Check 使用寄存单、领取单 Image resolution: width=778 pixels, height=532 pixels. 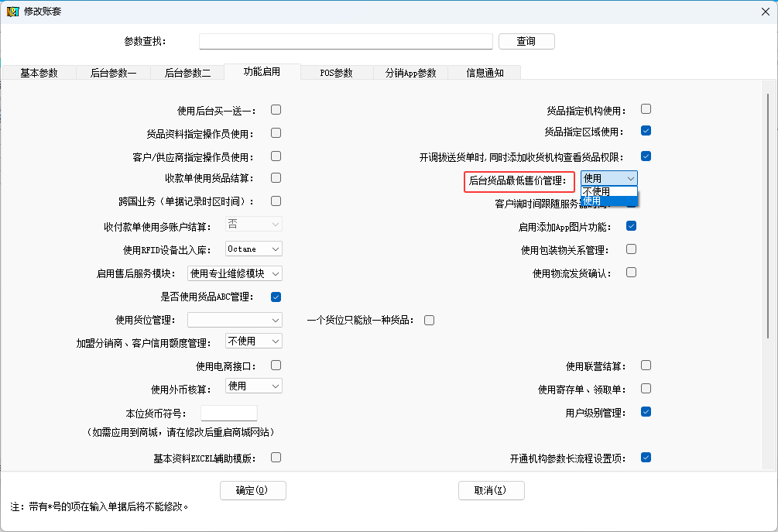click(x=646, y=389)
